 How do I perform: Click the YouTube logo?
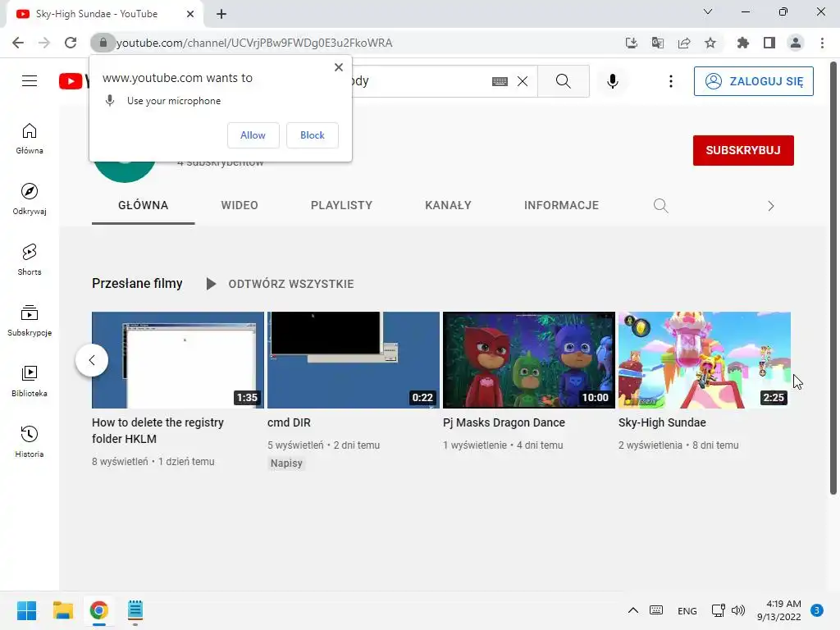click(x=74, y=81)
